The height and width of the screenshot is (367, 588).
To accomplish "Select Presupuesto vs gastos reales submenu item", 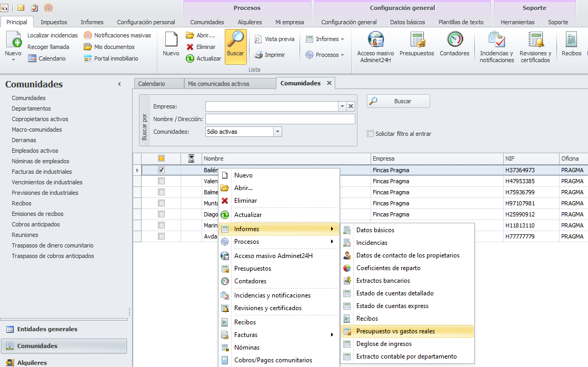I will click(395, 331).
